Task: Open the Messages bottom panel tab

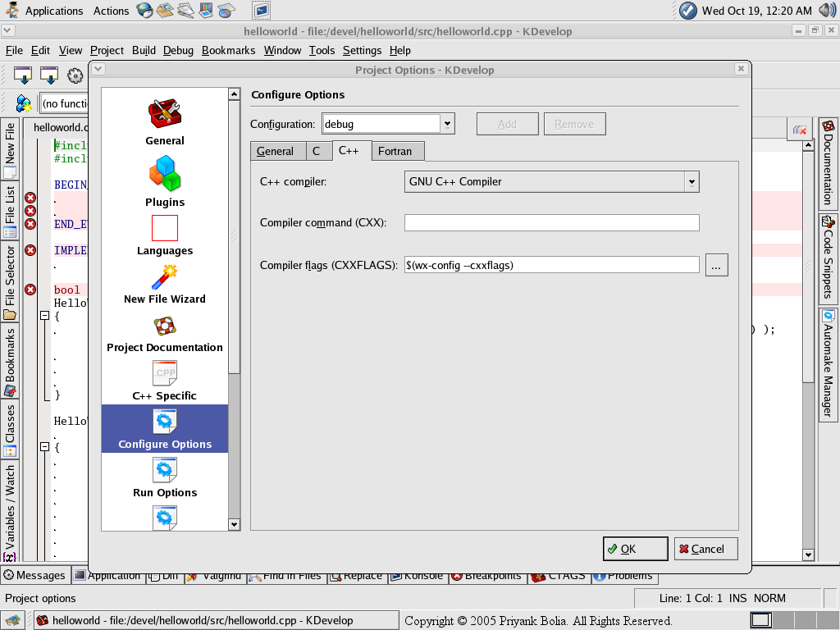Action: [34, 575]
